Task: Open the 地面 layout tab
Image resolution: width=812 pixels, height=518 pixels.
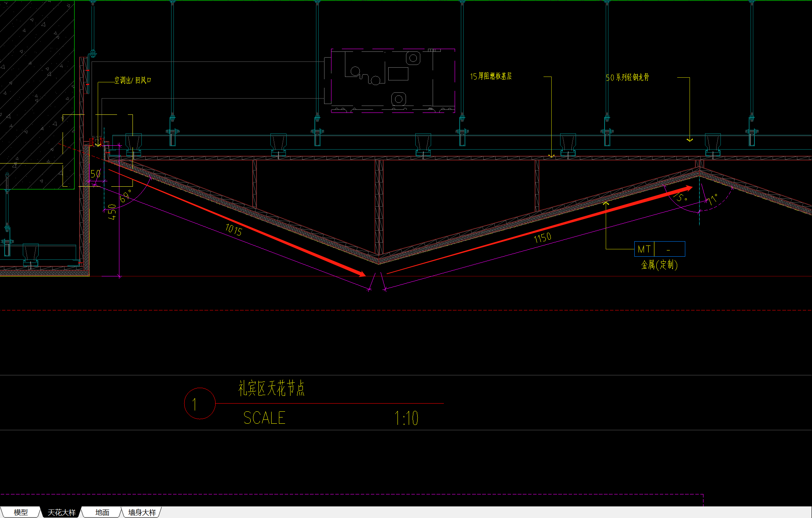Action: (102, 512)
